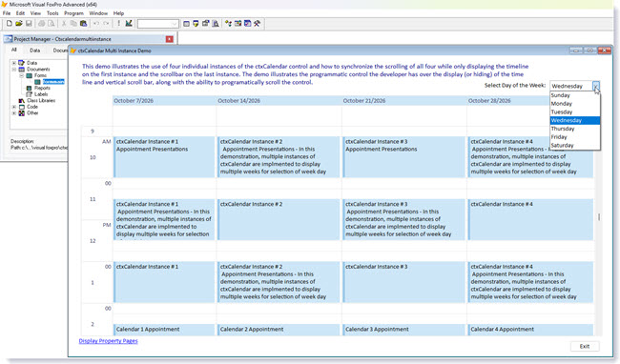Click the Redo toolbar icon
The width and height of the screenshot is (620, 364).
pyautogui.click(x=106, y=24)
